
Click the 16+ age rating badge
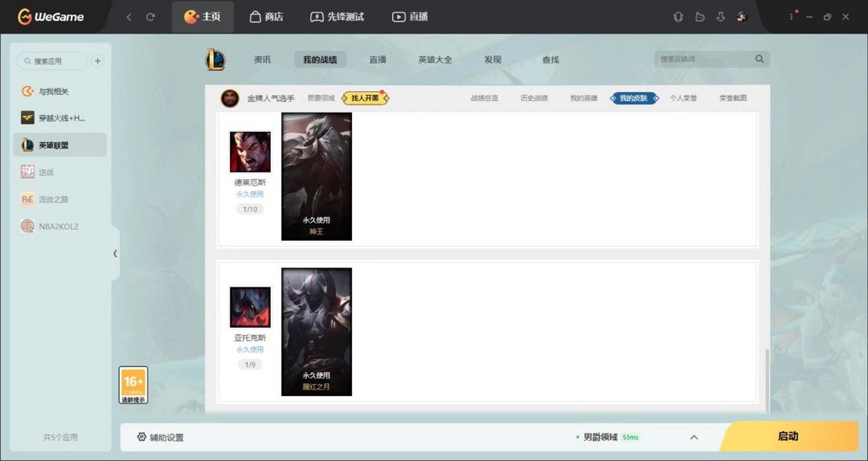coord(133,386)
